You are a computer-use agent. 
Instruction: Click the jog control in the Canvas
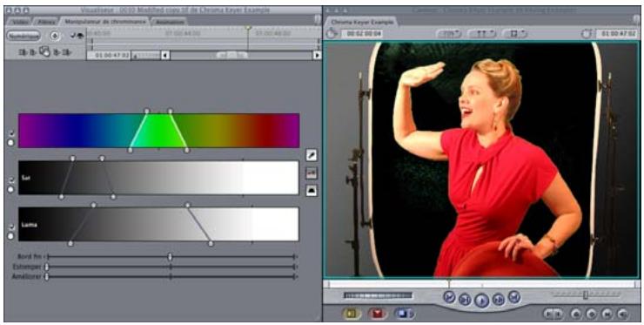tap(379, 295)
